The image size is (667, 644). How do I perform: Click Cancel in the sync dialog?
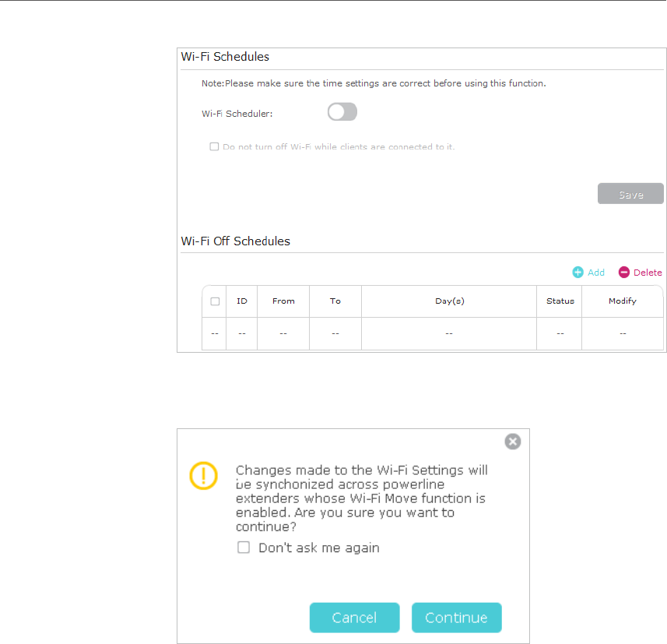(x=354, y=618)
